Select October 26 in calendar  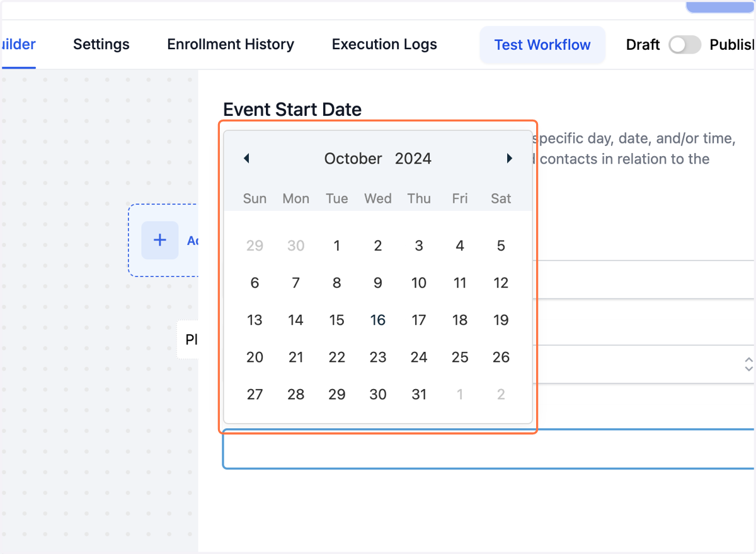coord(501,357)
